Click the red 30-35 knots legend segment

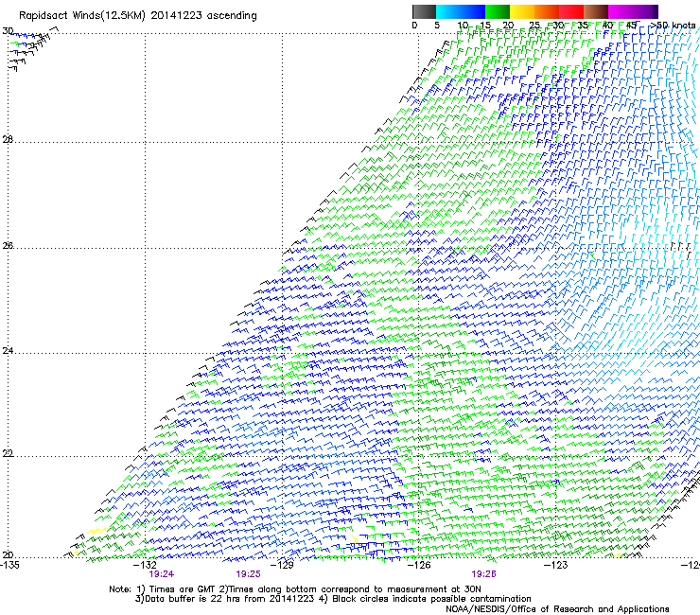point(571,11)
